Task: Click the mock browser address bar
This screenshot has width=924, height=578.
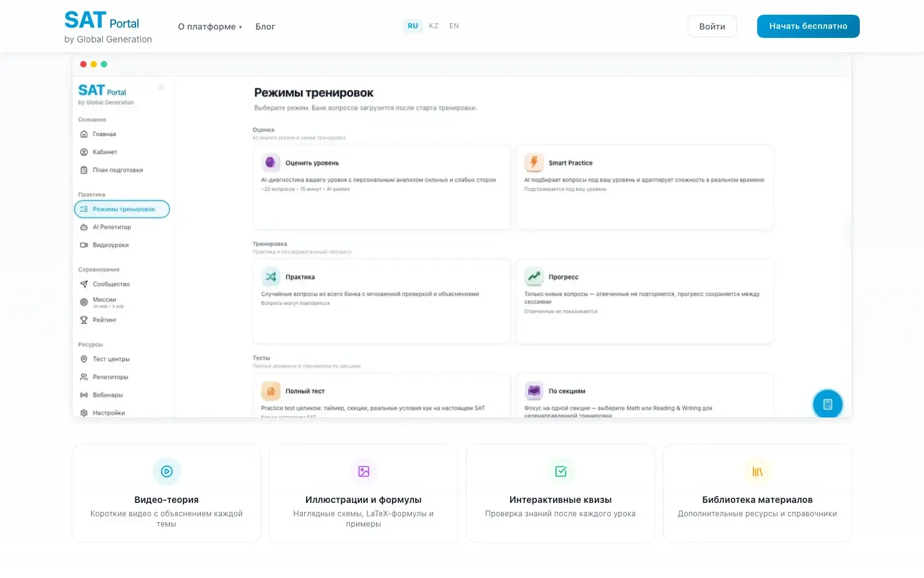Action: (x=479, y=64)
